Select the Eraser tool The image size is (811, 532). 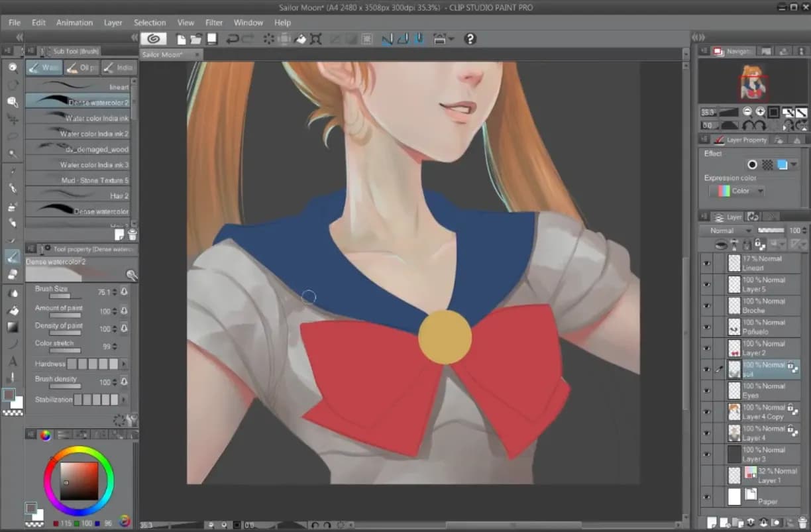coord(13,274)
